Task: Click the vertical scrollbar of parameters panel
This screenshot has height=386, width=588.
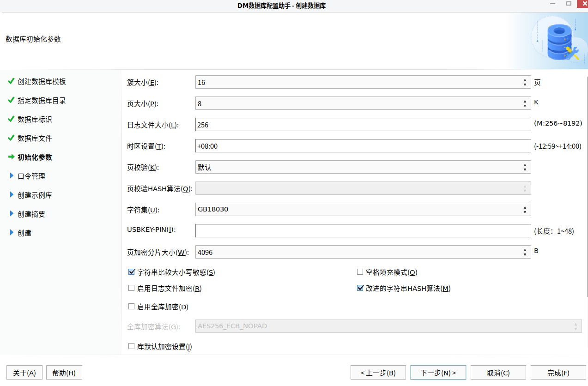Action: click(587, 187)
